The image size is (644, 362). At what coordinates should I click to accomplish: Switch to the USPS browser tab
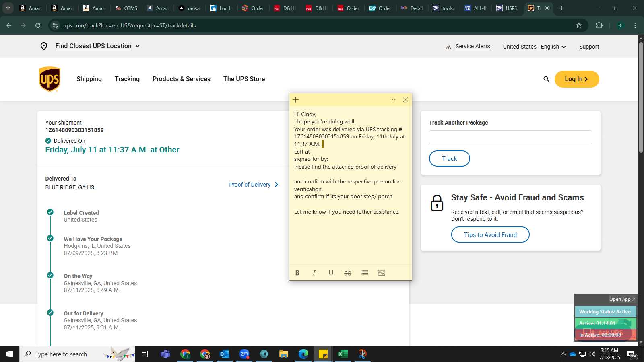507,8
